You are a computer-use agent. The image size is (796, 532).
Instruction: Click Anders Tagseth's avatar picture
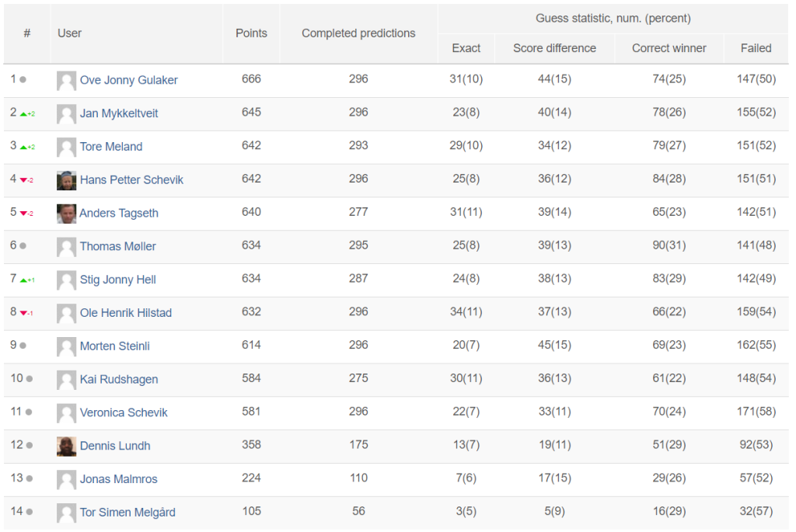tap(67, 214)
